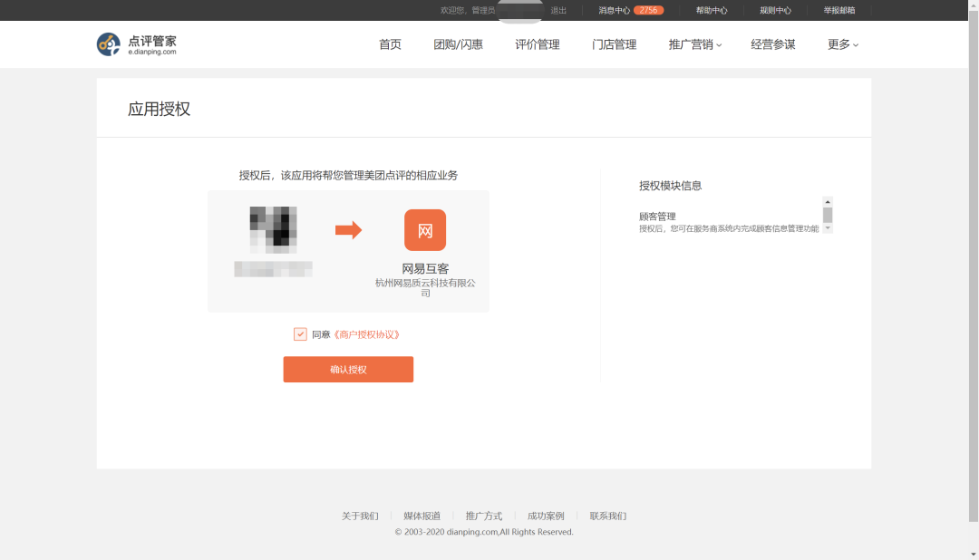Click the 杭州网易质云科技有限公司 company name
The height and width of the screenshot is (560, 979).
[x=424, y=288]
